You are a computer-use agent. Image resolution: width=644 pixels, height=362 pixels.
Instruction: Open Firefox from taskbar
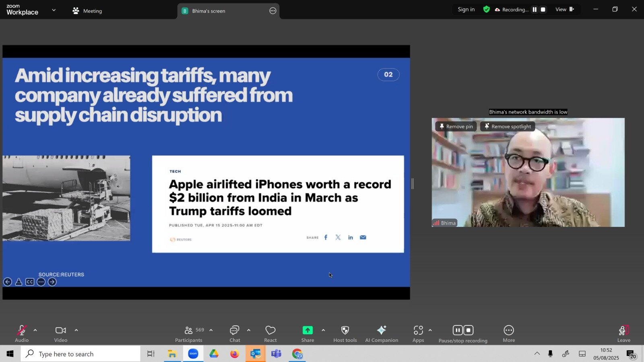(235, 354)
